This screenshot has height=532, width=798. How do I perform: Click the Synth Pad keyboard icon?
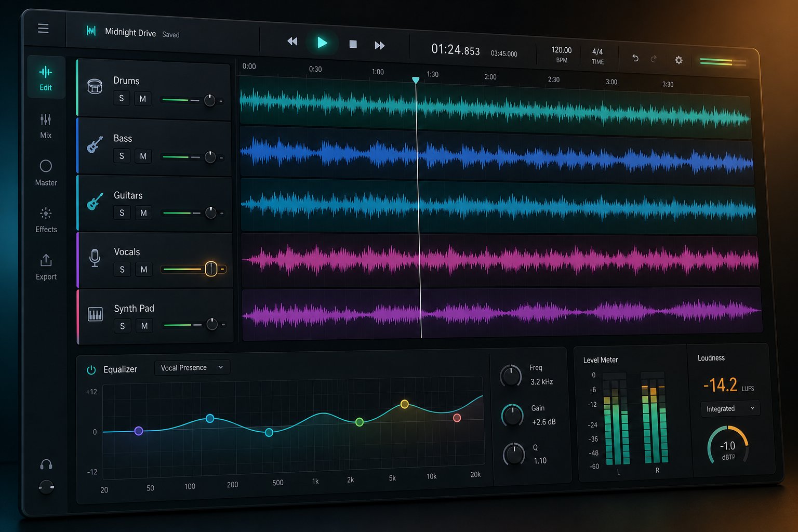point(95,314)
